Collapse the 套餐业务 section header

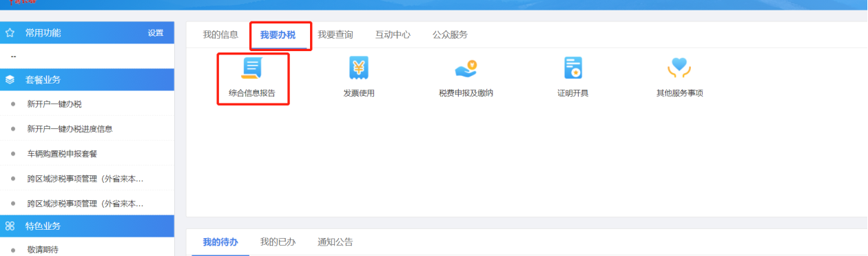click(87, 80)
